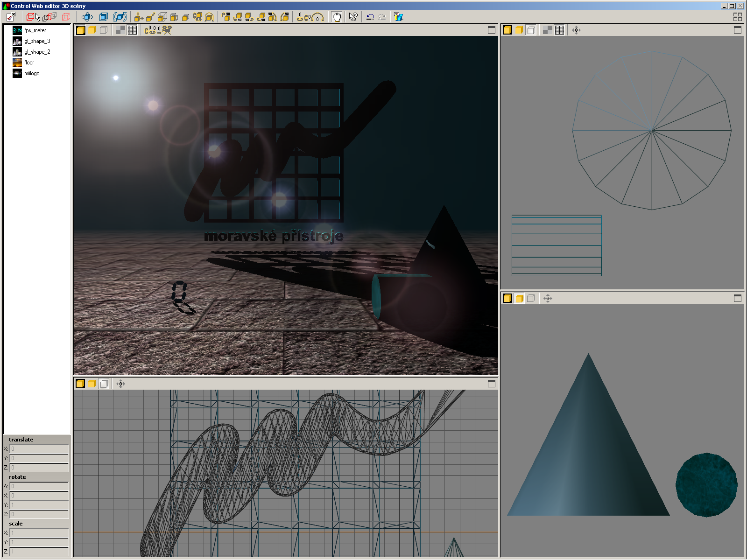Click the blue four-way move arrows icon
The image size is (747, 560).
[87, 17]
